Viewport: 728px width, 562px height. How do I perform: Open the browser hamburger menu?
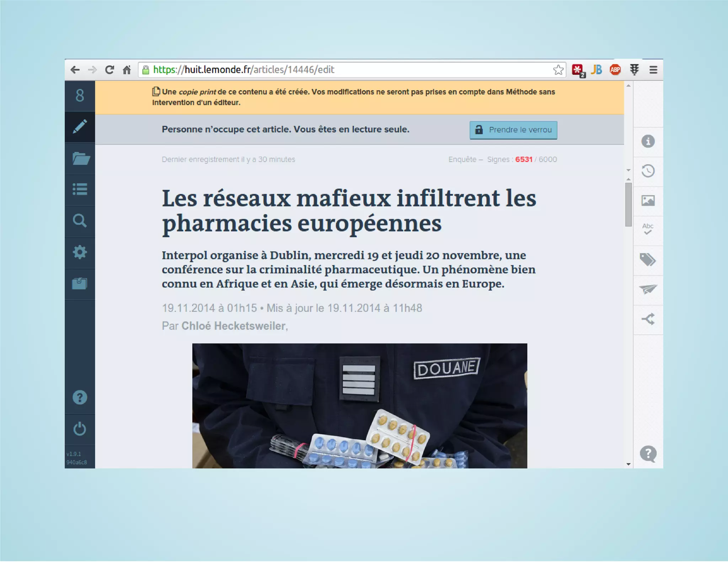click(653, 70)
